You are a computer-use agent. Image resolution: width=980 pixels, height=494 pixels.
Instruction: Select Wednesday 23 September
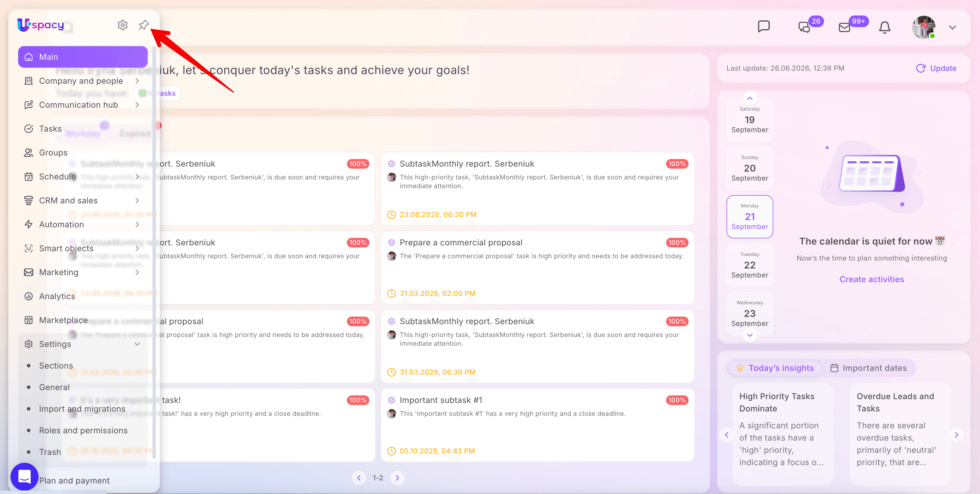[x=750, y=313]
